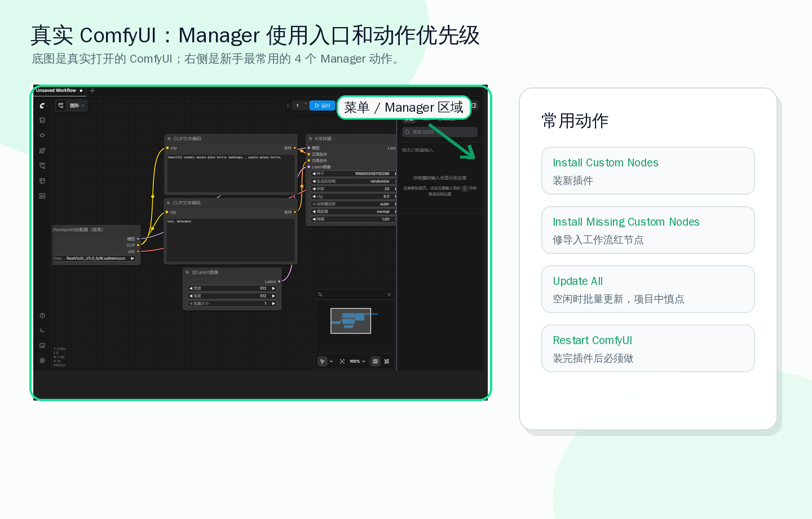812x519 pixels.
Task: Open the assets sidebar icon below the logo
Action: coord(42,120)
